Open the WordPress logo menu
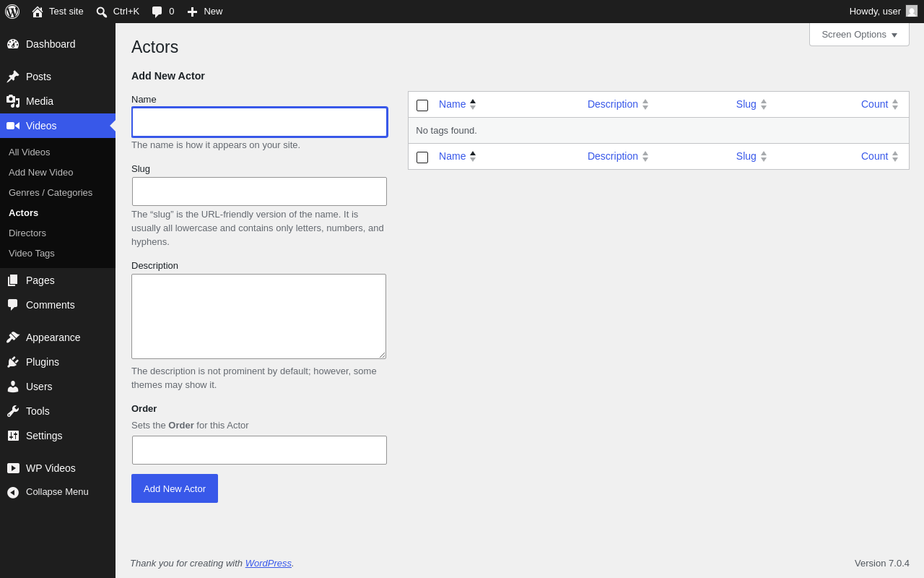 pyautogui.click(x=12, y=12)
